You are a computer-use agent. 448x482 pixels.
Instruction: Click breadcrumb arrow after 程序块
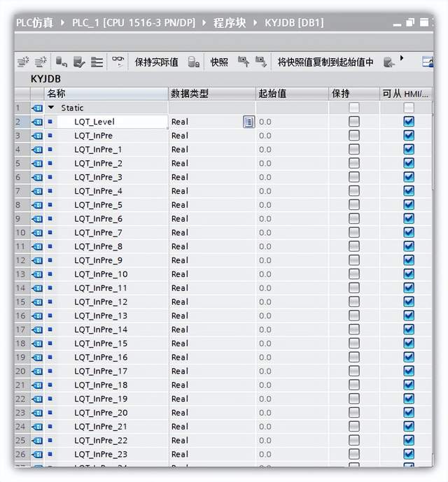(x=255, y=22)
